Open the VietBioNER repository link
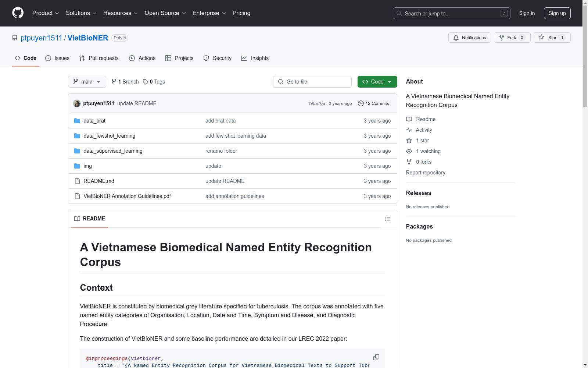This screenshot has height=368, width=588. [88, 38]
